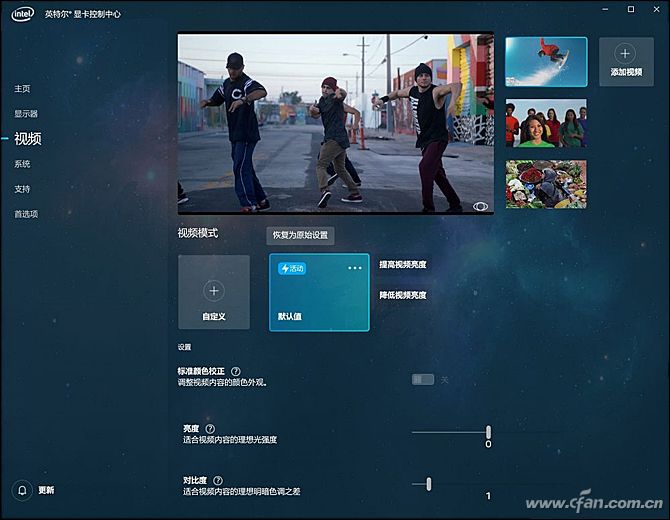Toggle the eye preview icon on video
Viewport: 670px width, 520px height.
[x=480, y=207]
